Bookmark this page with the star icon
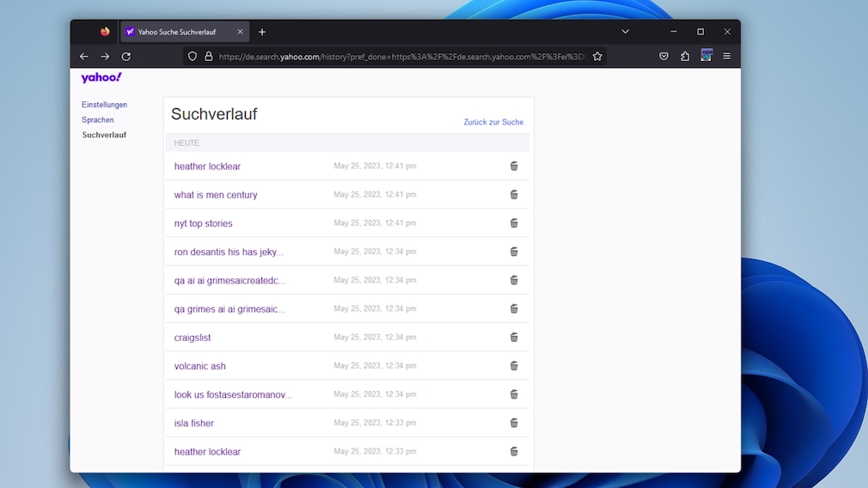 coord(597,57)
